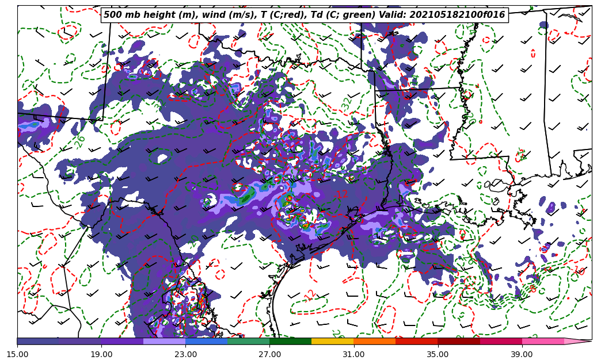Viewport: 597px width, 364px height.
Task: Click the red 12 contour label offshore
Action: pos(310,295)
